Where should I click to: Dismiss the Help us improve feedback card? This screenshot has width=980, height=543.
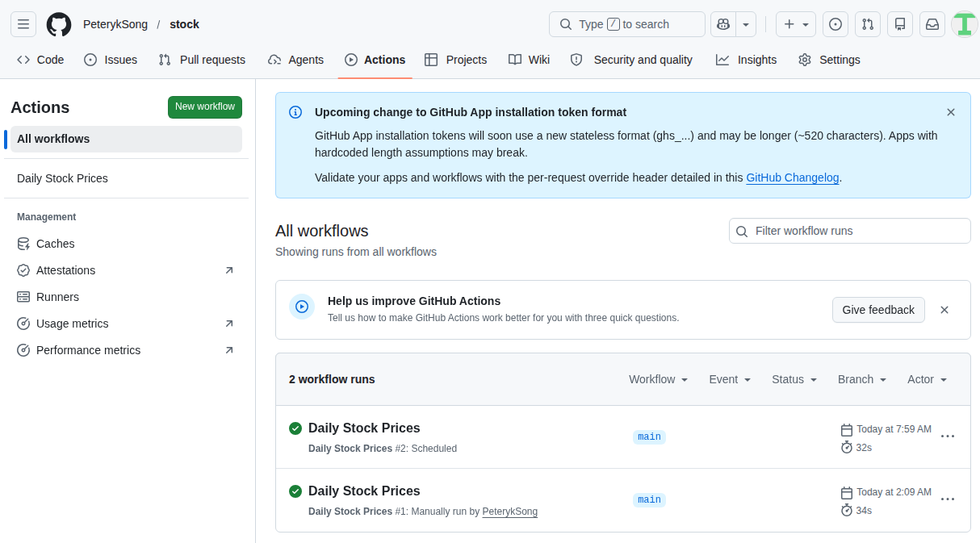point(944,310)
